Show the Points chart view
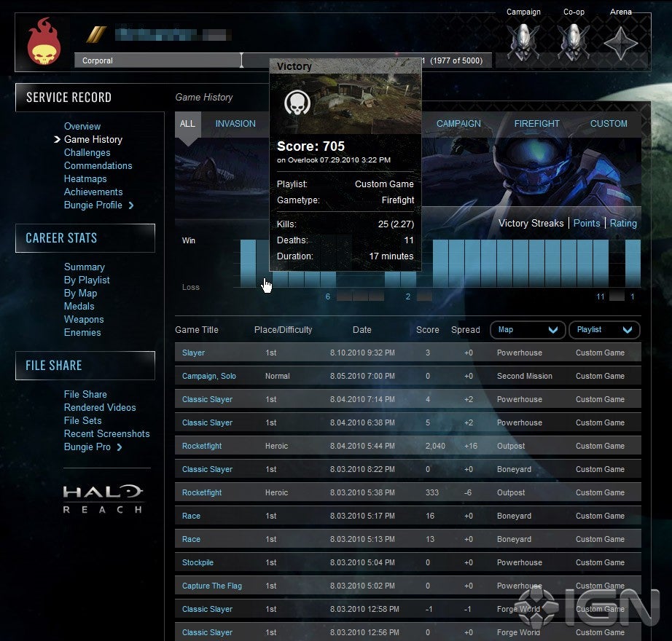672x641 pixels. coord(586,223)
